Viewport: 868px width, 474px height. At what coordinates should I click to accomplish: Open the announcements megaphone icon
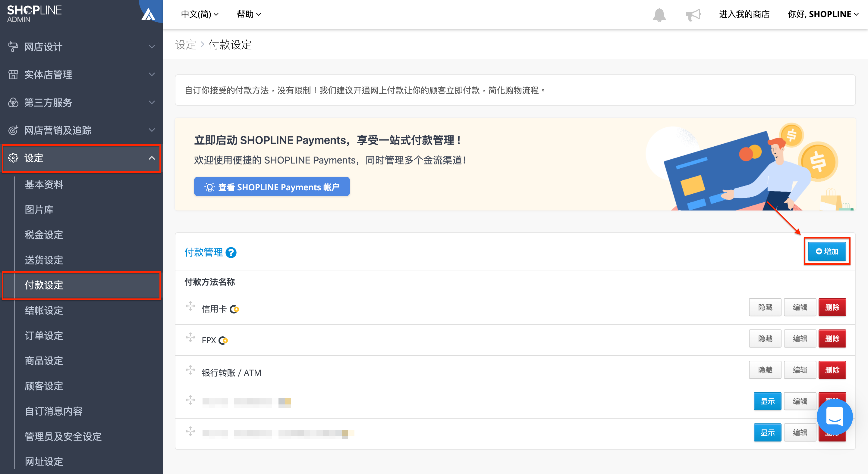pyautogui.click(x=693, y=14)
